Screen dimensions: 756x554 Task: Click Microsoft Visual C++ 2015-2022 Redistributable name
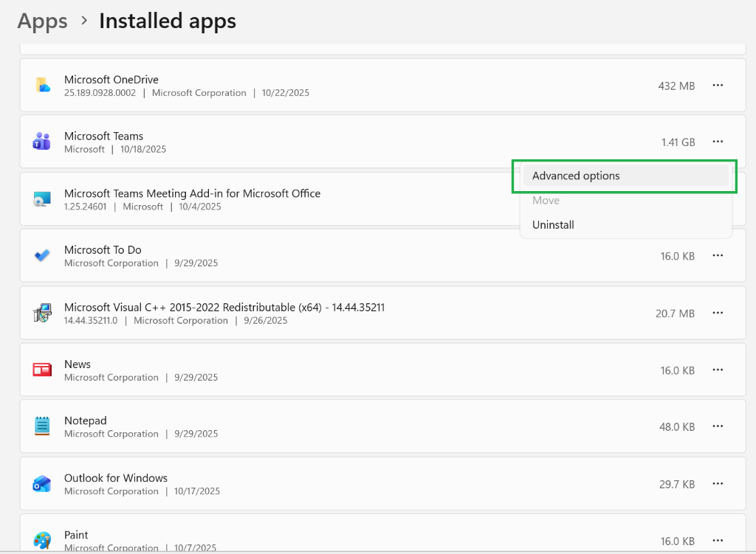(x=224, y=308)
